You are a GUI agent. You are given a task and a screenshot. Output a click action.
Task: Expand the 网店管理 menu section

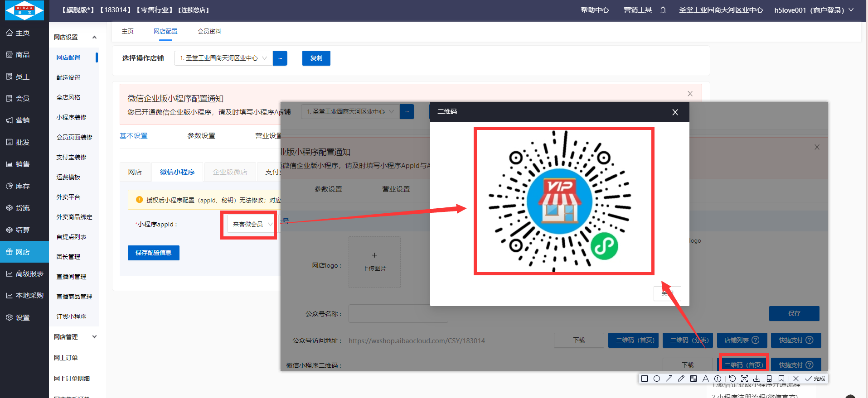pos(94,337)
